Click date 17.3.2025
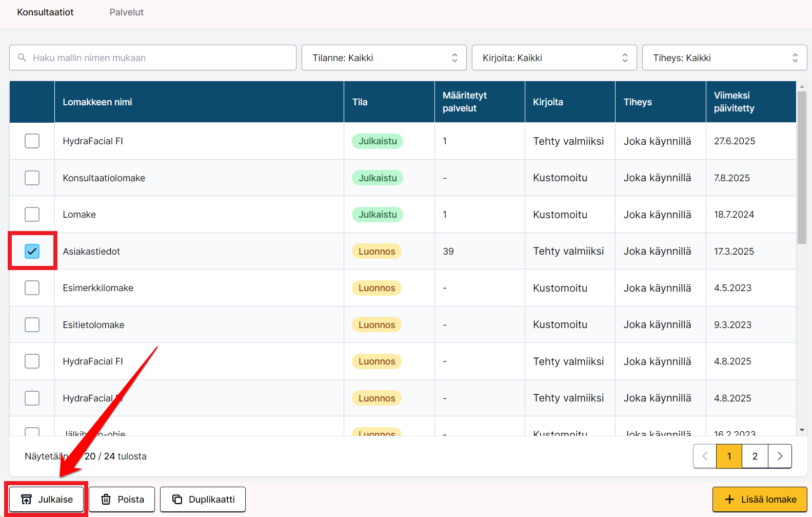This screenshot has width=812, height=517. (734, 251)
